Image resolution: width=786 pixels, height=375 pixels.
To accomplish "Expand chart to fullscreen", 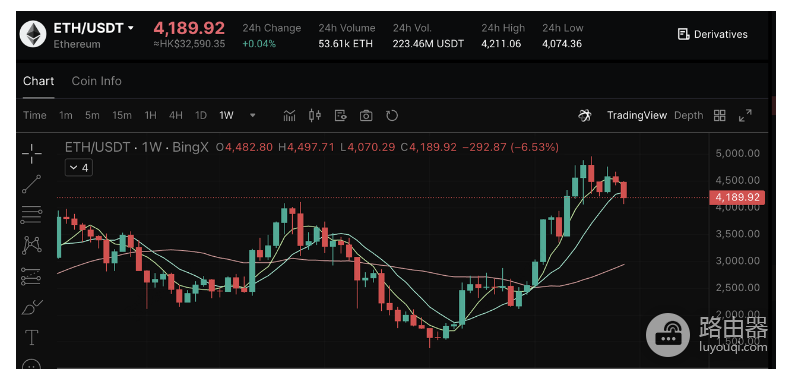I will tap(745, 115).
